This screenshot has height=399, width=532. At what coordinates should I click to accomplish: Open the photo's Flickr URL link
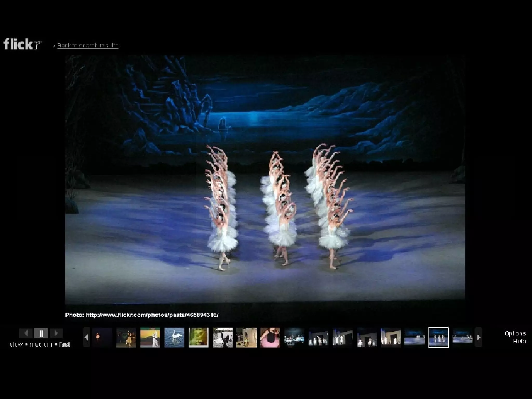tap(152, 315)
